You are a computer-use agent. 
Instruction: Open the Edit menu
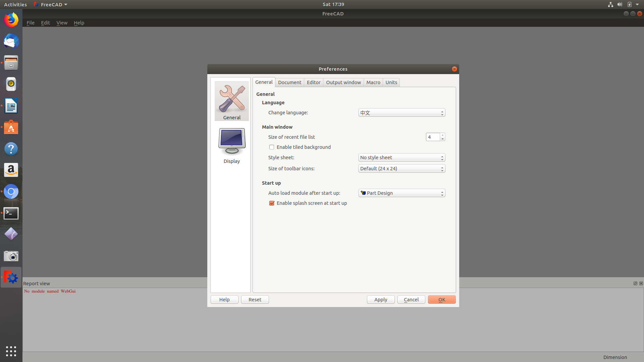pos(45,23)
